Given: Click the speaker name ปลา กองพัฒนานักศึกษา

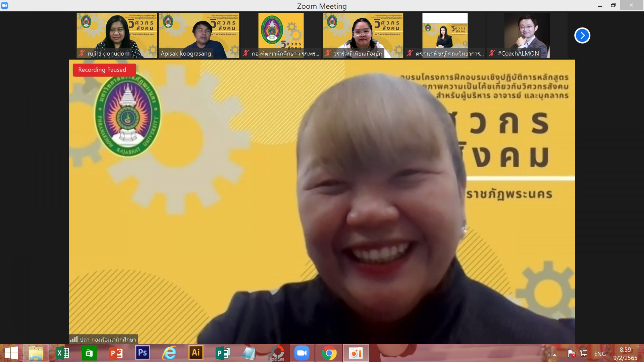Looking at the screenshot, I should pyautogui.click(x=108, y=340).
